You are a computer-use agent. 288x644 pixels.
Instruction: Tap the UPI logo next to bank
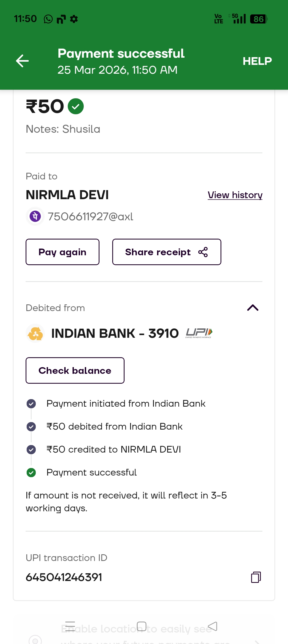[199, 333]
